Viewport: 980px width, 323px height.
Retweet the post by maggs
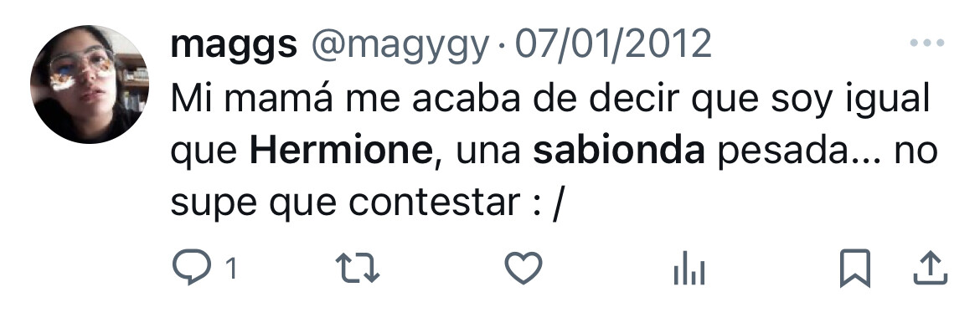pos(358,268)
